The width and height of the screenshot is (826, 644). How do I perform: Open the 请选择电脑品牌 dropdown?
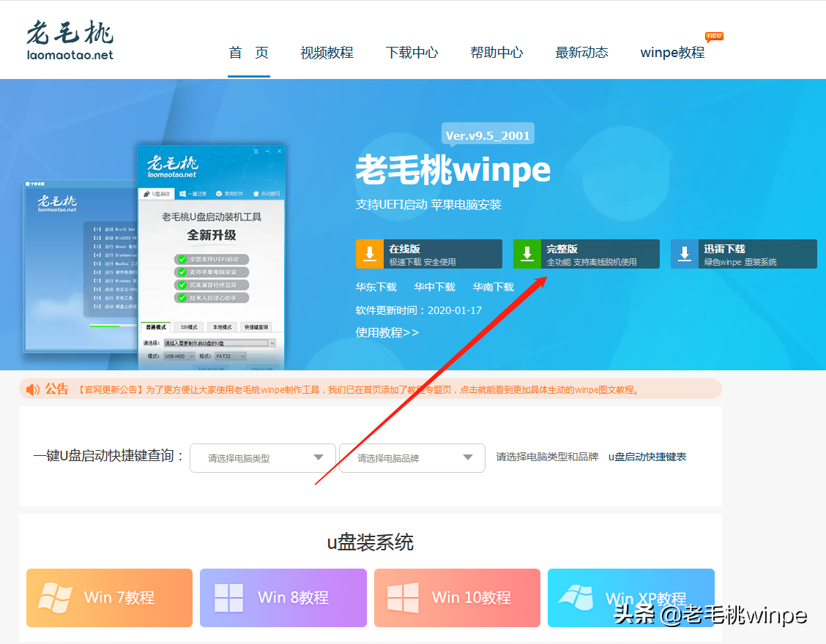point(412,457)
